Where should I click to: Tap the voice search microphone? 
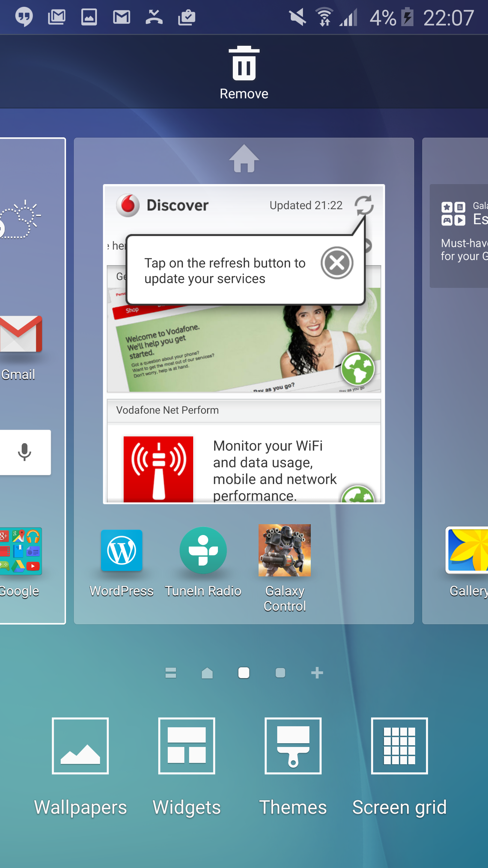[x=24, y=452]
